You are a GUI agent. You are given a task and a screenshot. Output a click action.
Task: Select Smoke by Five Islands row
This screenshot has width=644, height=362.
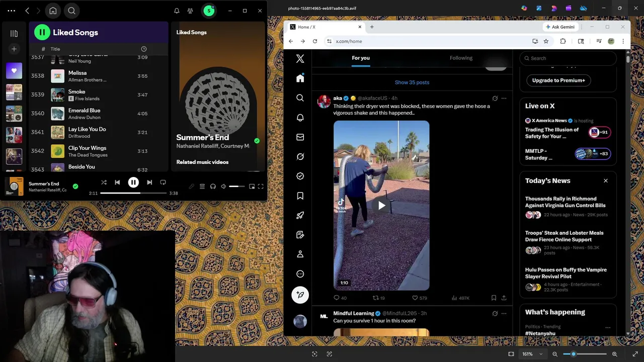pyautogui.click(x=98, y=95)
